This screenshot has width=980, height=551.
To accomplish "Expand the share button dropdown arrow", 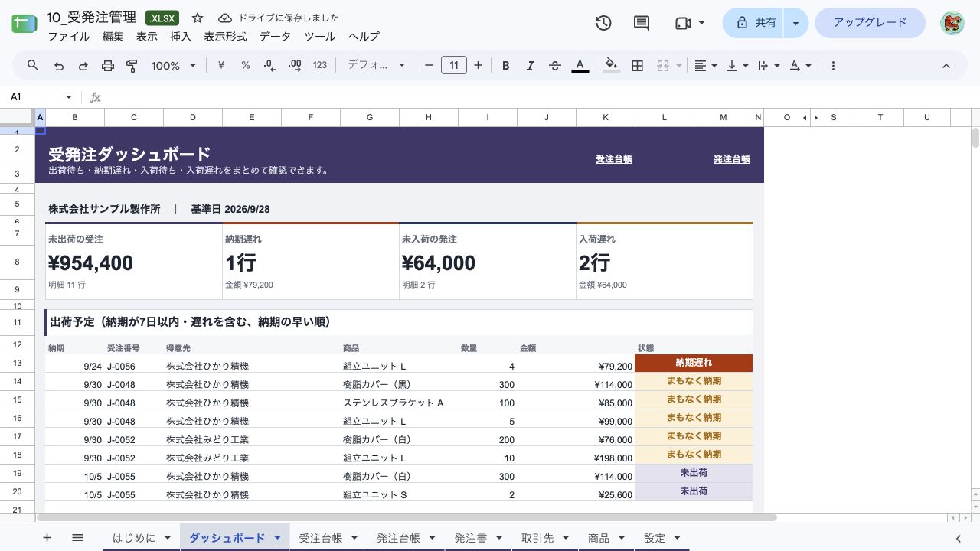I will click(x=796, y=23).
